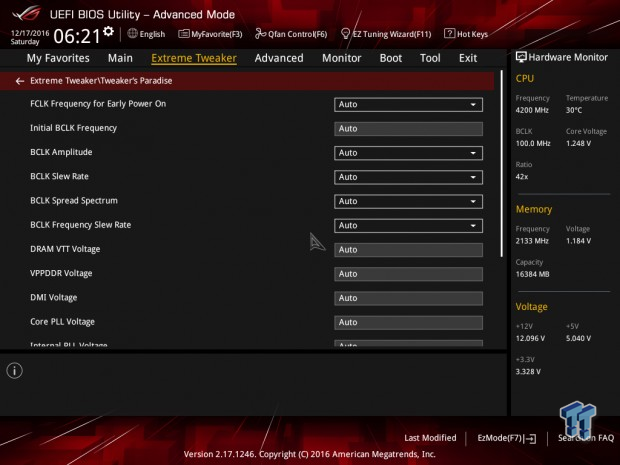Go to the Advanced tab
The height and width of the screenshot is (465, 620).
pyautogui.click(x=279, y=58)
